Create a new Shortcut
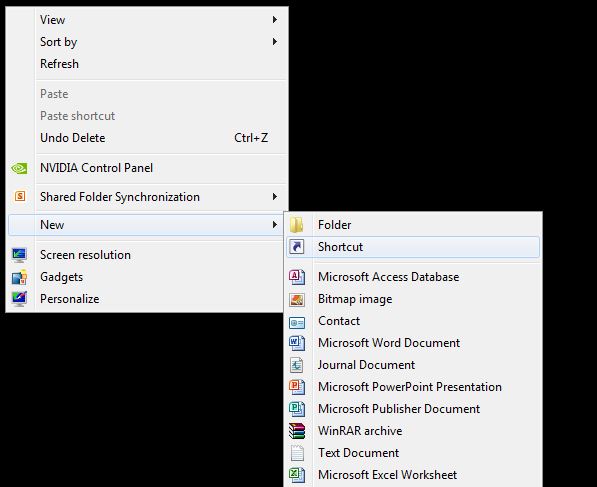The height and width of the screenshot is (487, 597). pyautogui.click(x=413, y=247)
